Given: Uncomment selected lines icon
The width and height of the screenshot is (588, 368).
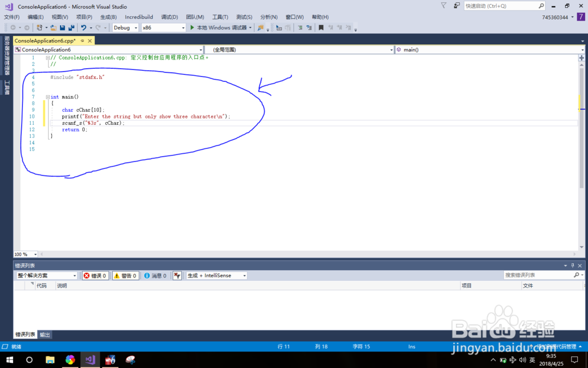Looking at the screenshot, I should point(309,28).
